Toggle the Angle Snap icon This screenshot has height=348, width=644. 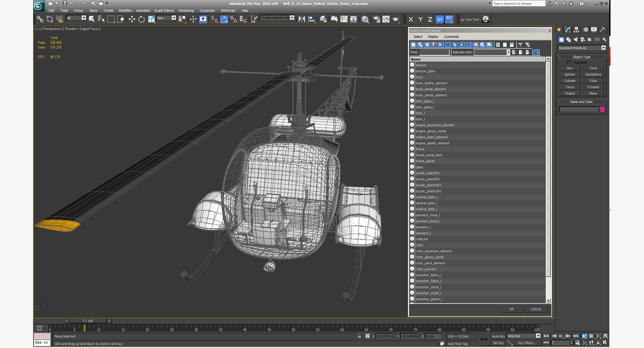click(224, 19)
